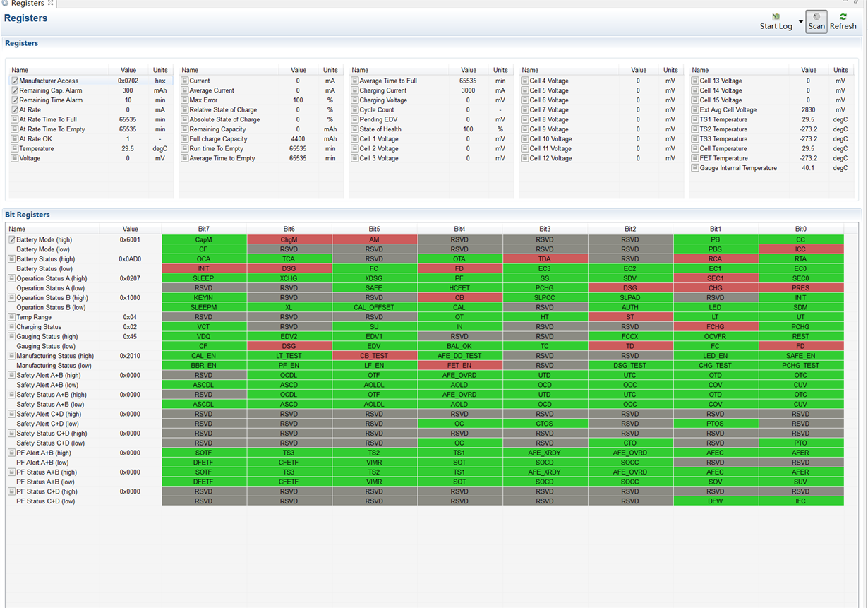
Task: Toggle the ChgM bit in Battery Mode
Action: (x=289, y=240)
